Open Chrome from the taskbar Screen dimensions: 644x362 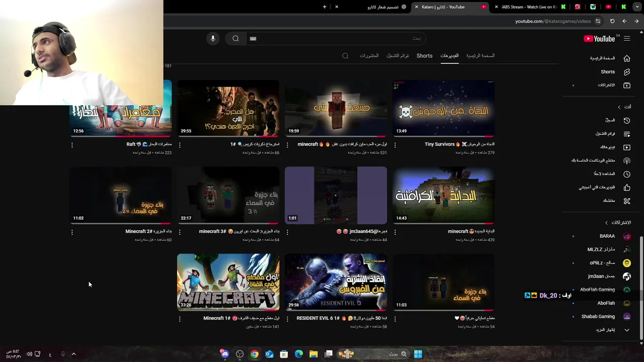[255, 354]
